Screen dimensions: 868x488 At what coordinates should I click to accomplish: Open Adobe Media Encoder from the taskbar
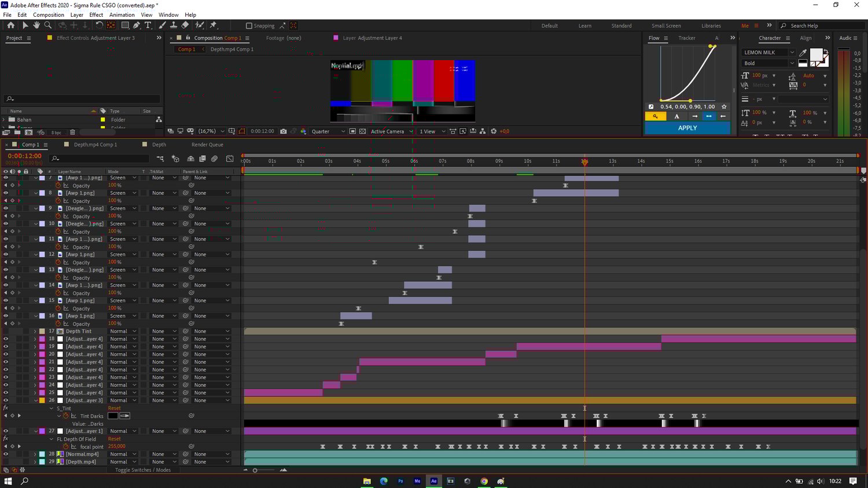[417, 481]
